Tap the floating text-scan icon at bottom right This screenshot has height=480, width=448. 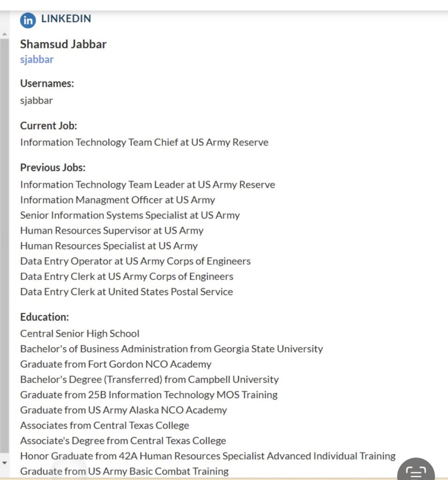coord(416,471)
